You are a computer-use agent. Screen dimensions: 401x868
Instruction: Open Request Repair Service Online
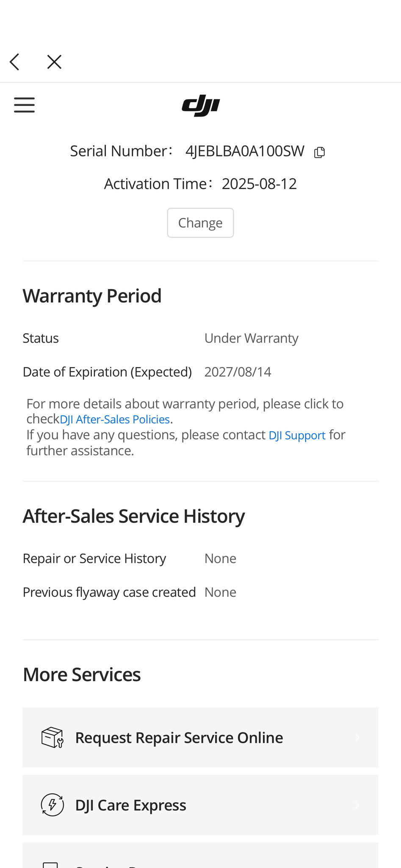[179, 738]
